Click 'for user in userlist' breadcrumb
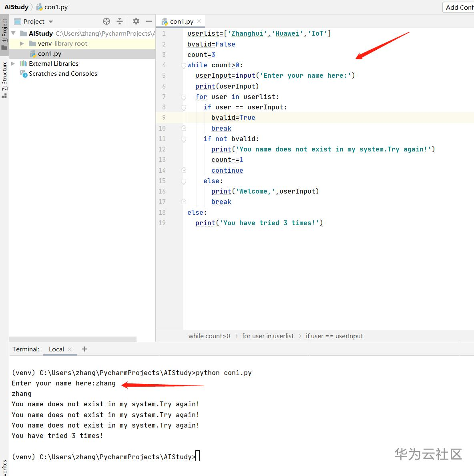The height and width of the screenshot is (476, 474). click(268, 336)
